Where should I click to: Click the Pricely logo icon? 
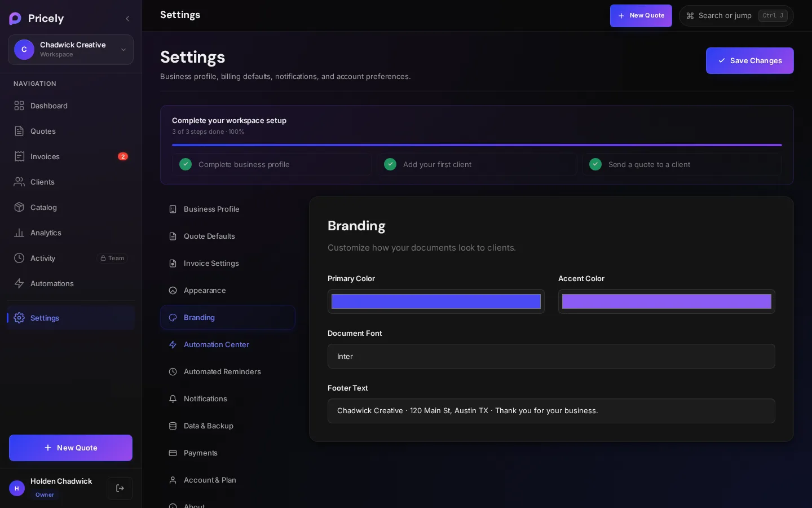(15, 19)
